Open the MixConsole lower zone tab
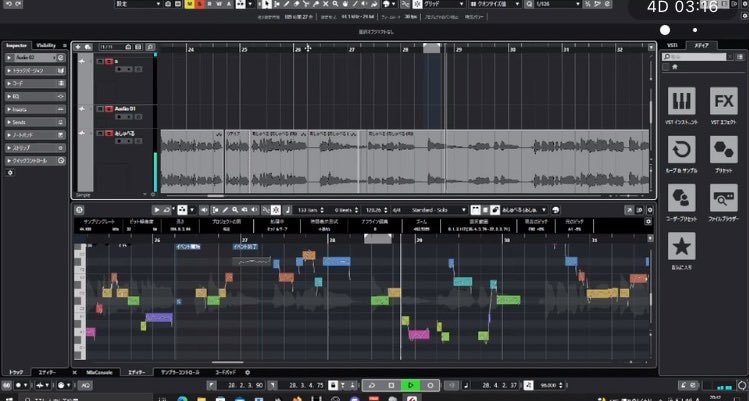749x401 pixels. pos(99,372)
